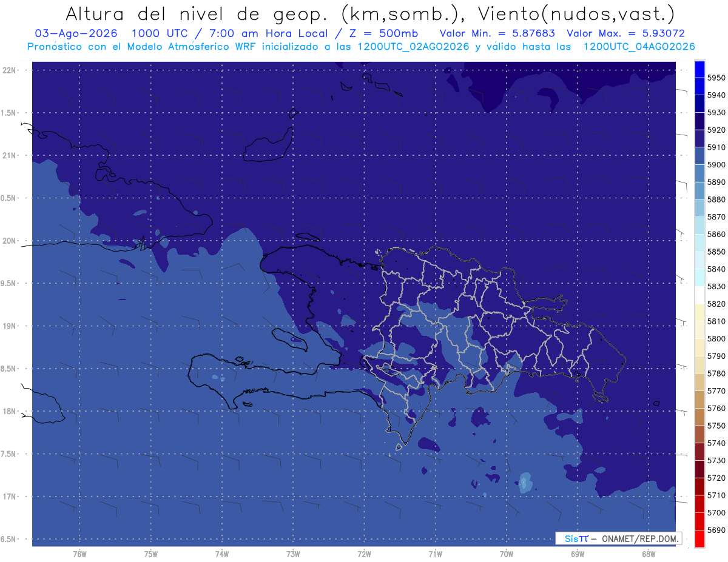Select color bar segment between 5720 and 5730

[699, 469]
